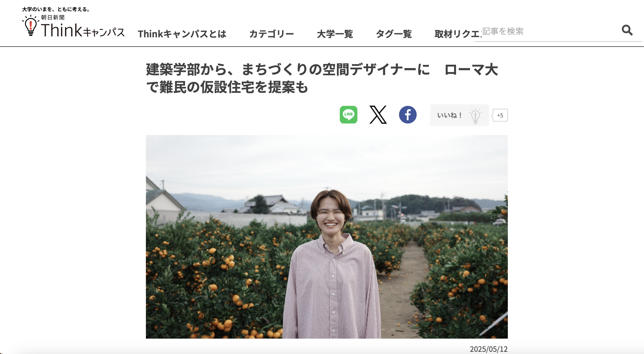Click the gray bulb in いいね button
Image resolution: width=644 pixels, height=354 pixels.
point(475,116)
